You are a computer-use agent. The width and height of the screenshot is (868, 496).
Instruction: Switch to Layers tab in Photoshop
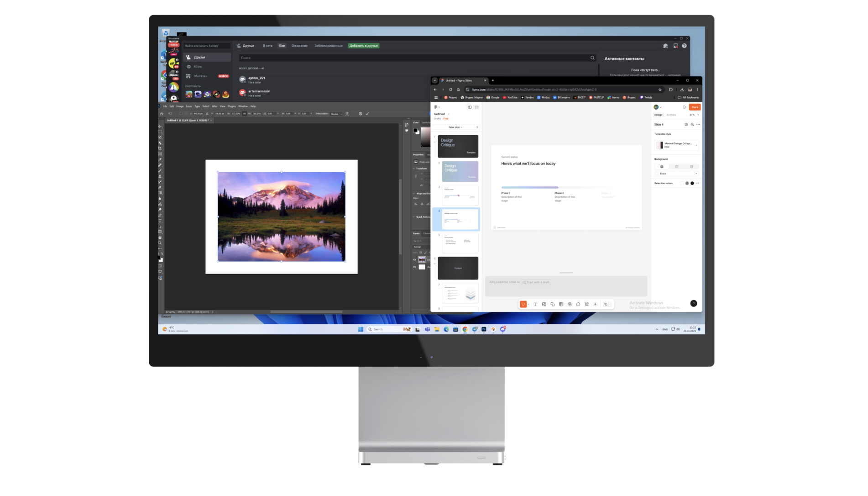pos(416,233)
